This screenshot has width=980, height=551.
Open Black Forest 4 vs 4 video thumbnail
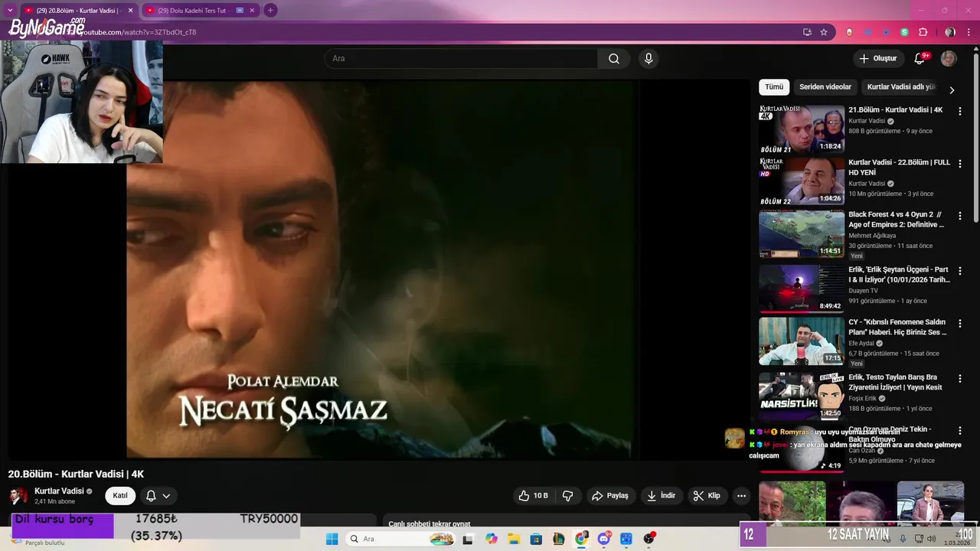[802, 233]
